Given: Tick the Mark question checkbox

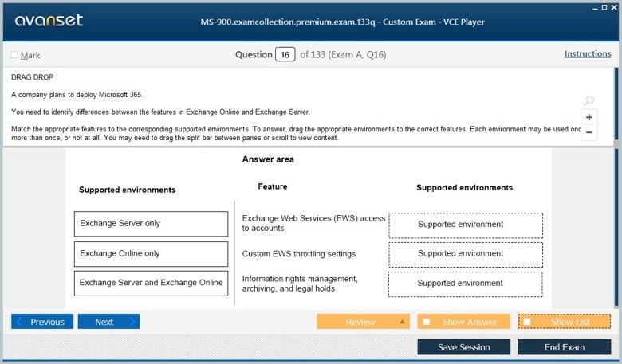Looking at the screenshot, I should click(14, 55).
